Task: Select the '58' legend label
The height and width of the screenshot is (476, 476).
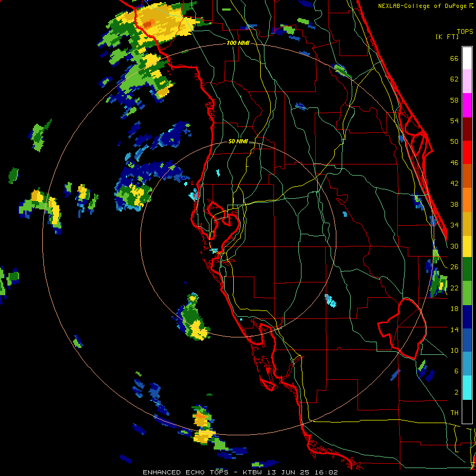Action: click(x=454, y=100)
